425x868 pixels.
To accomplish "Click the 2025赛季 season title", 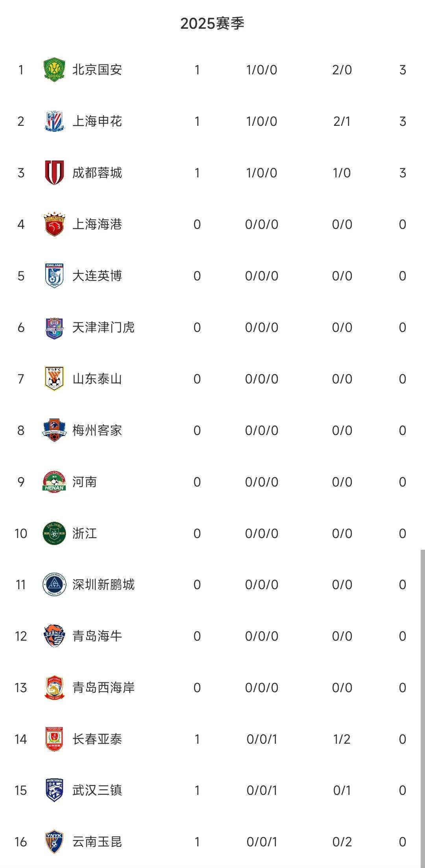I will tap(212, 24).
